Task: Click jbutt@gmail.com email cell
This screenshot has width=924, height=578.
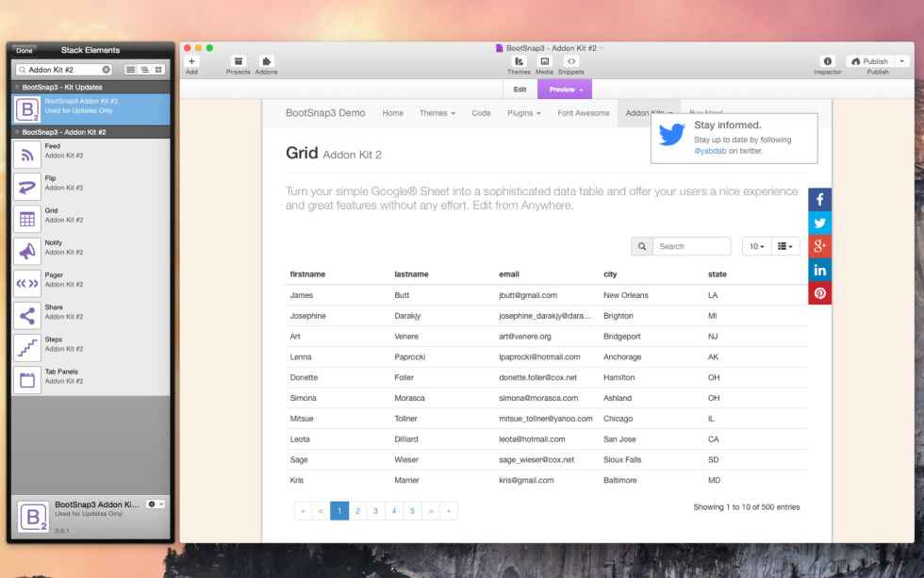Action: tap(528, 295)
